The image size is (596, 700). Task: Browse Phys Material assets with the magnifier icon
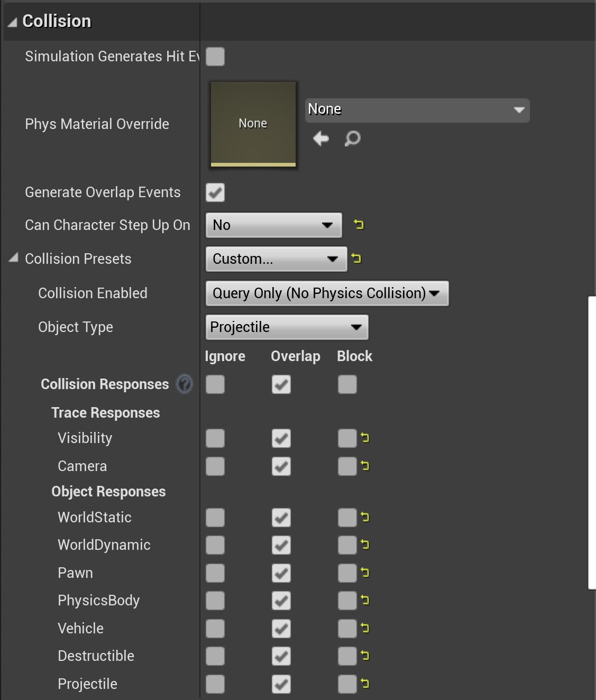tap(352, 139)
